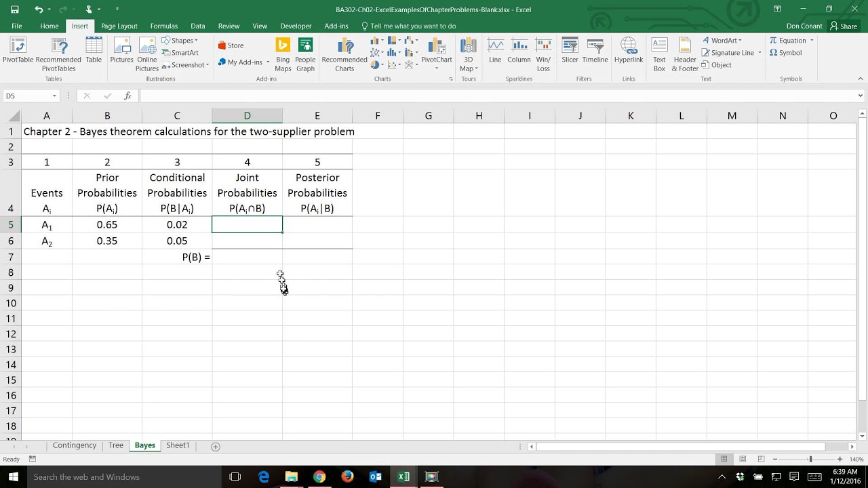Image resolution: width=868 pixels, height=488 pixels.
Task: Open the Sheet1 worksheet tab
Action: 178,445
